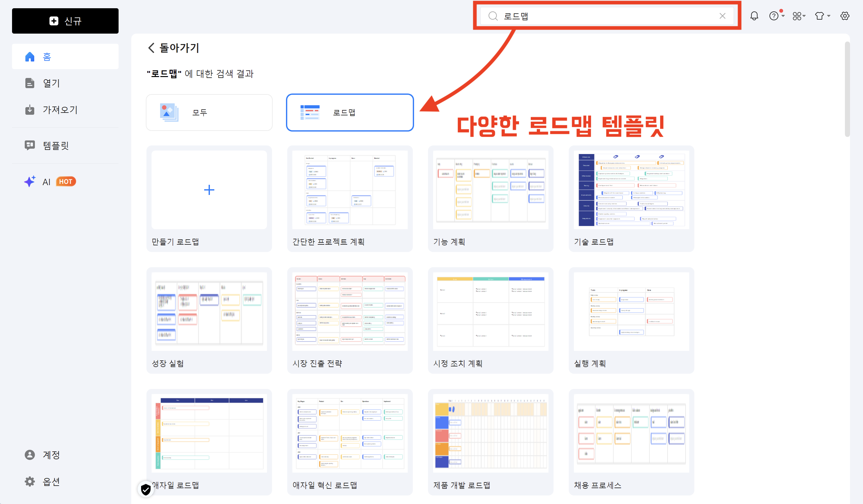Open the settings gear icon

coord(845,16)
